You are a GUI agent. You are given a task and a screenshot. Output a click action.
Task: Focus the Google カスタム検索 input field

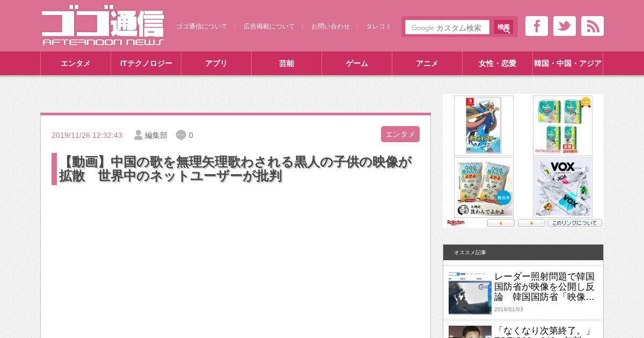(448, 27)
